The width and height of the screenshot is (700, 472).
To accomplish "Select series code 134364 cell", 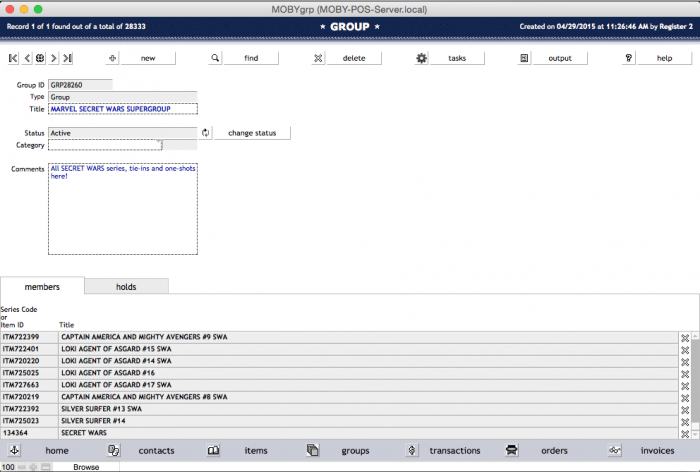I will 29,433.
